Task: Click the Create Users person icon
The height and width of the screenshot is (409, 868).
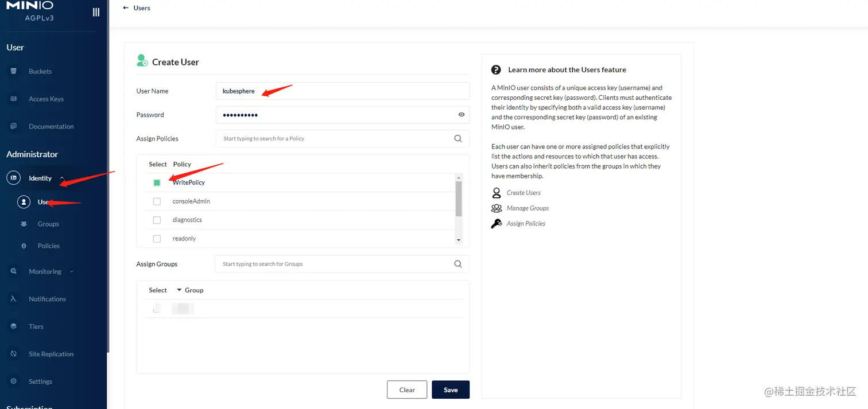Action: (x=497, y=193)
